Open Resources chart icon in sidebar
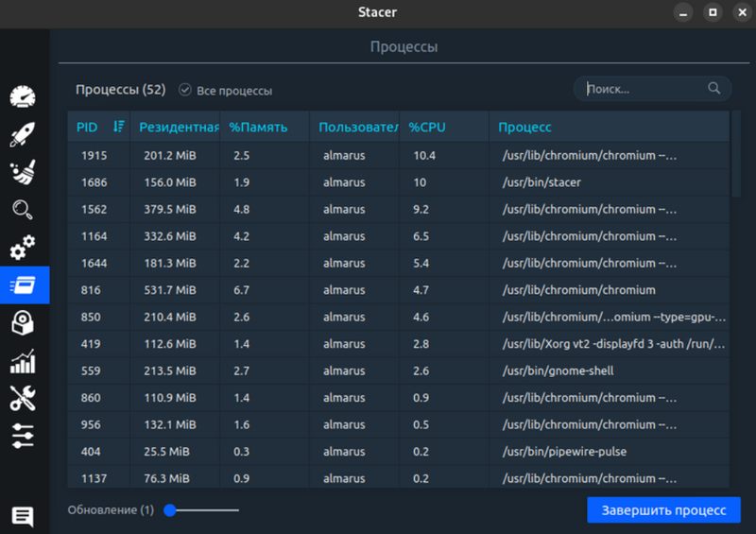This screenshot has height=534, width=756. (x=23, y=361)
